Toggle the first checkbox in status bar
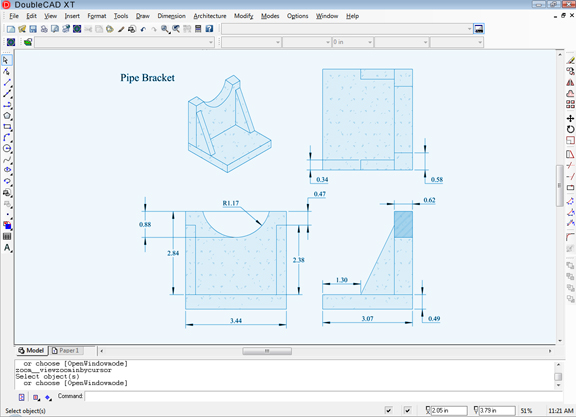 (388, 410)
